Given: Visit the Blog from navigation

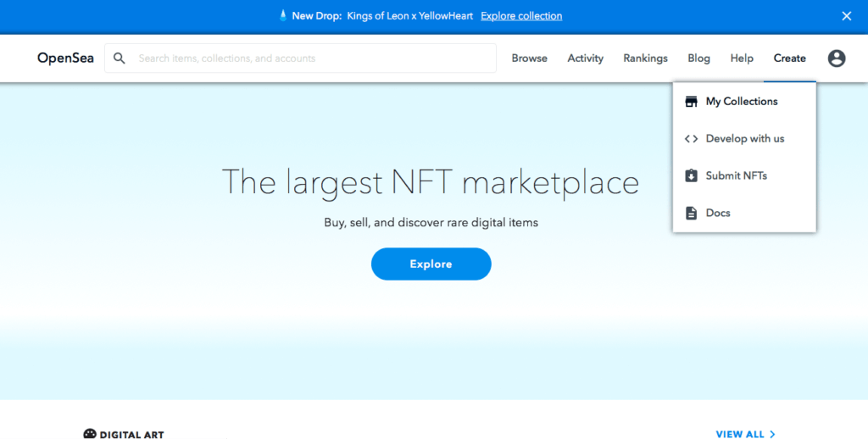Looking at the screenshot, I should (x=698, y=58).
